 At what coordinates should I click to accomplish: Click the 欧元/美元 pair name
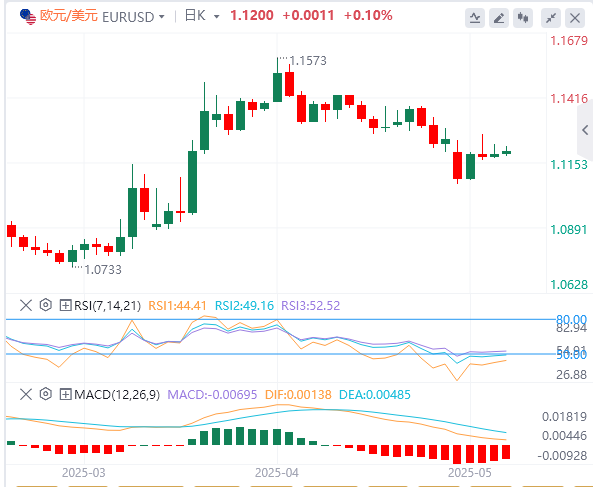[x=69, y=16]
